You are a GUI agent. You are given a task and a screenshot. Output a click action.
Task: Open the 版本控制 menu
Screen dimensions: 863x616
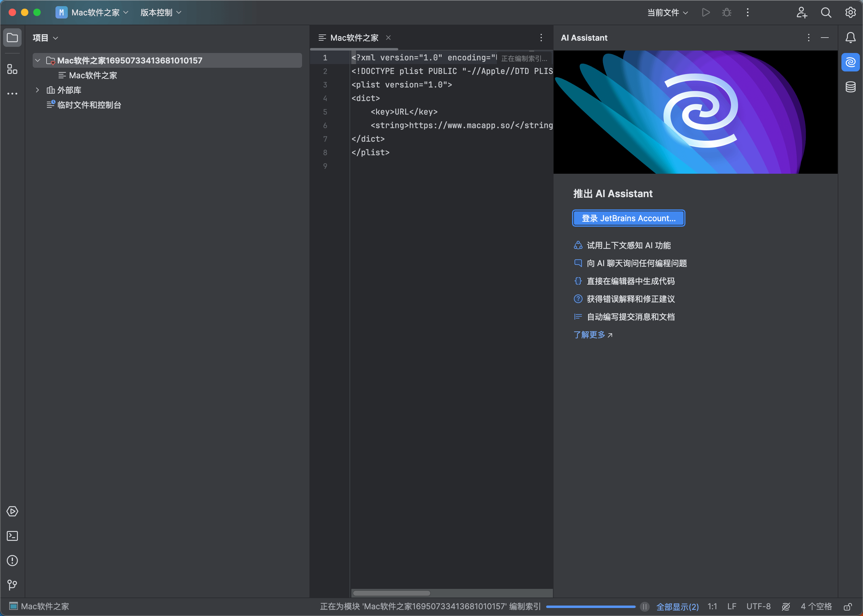click(161, 13)
